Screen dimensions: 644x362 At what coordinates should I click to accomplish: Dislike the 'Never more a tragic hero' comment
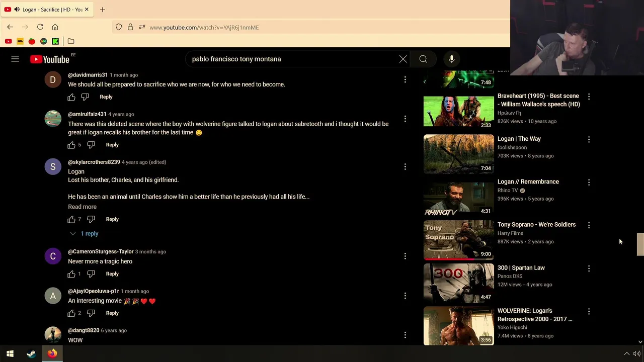pyautogui.click(x=91, y=274)
